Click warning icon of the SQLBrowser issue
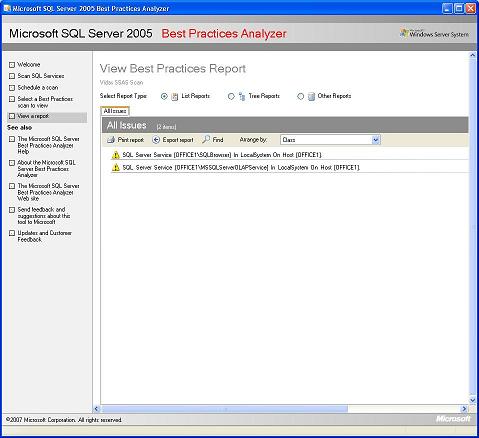The width and height of the screenshot is (479, 438). coord(116,155)
